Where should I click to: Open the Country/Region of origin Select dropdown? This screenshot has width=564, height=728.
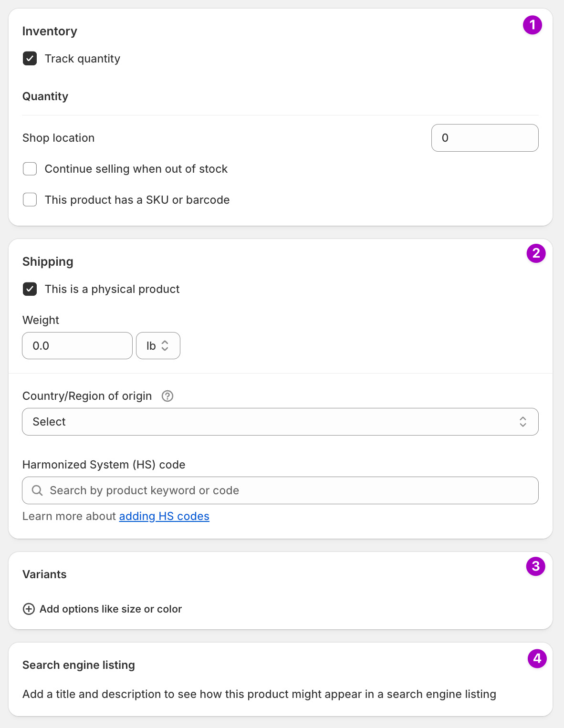click(280, 422)
